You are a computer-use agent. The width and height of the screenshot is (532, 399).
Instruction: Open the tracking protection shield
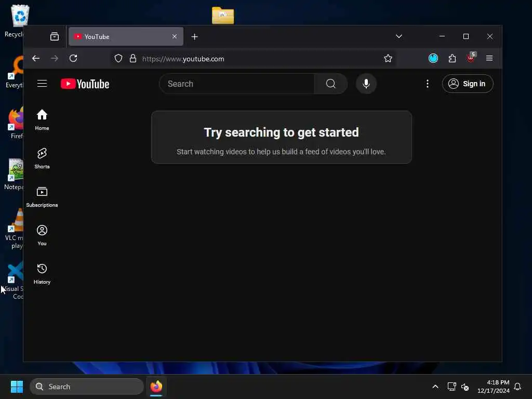pyautogui.click(x=118, y=58)
